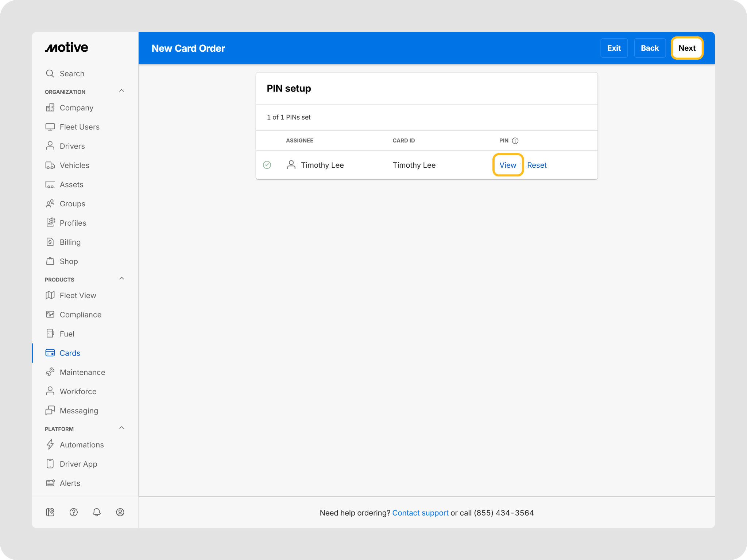Viewport: 747px width, 560px height.
Task: Collapse the Organization section
Action: click(x=122, y=91)
